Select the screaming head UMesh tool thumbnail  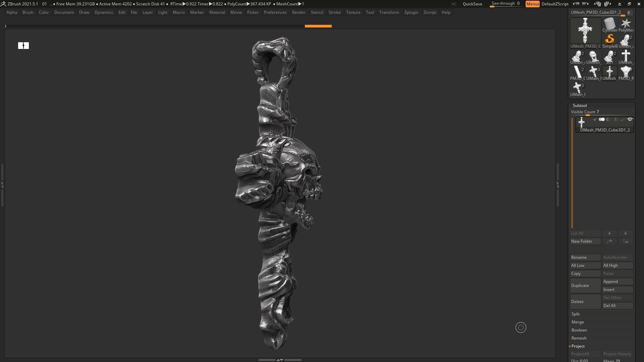pyautogui.click(x=593, y=57)
